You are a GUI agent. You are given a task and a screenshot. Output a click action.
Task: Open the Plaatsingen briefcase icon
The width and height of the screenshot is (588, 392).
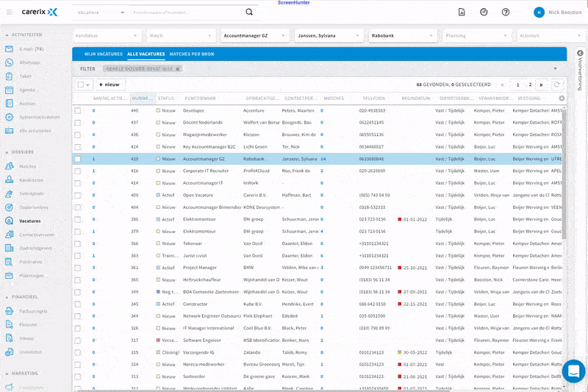9,276
